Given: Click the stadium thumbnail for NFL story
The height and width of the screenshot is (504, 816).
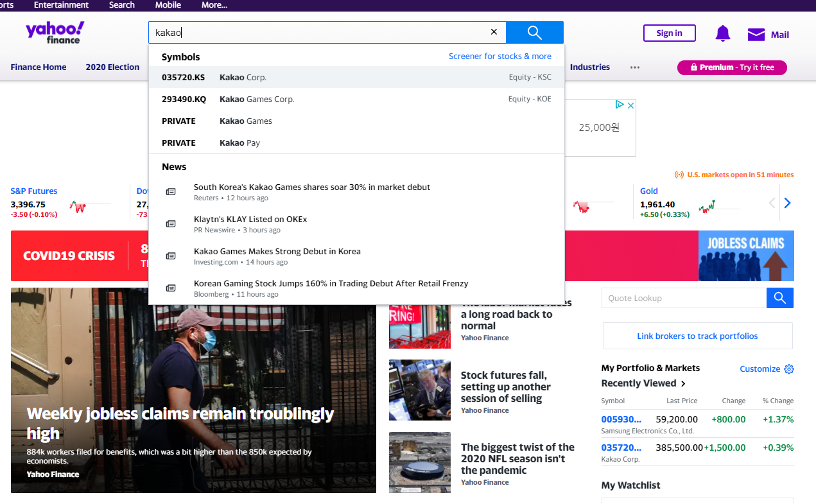Looking at the screenshot, I should pyautogui.click(x=420, y=462).
